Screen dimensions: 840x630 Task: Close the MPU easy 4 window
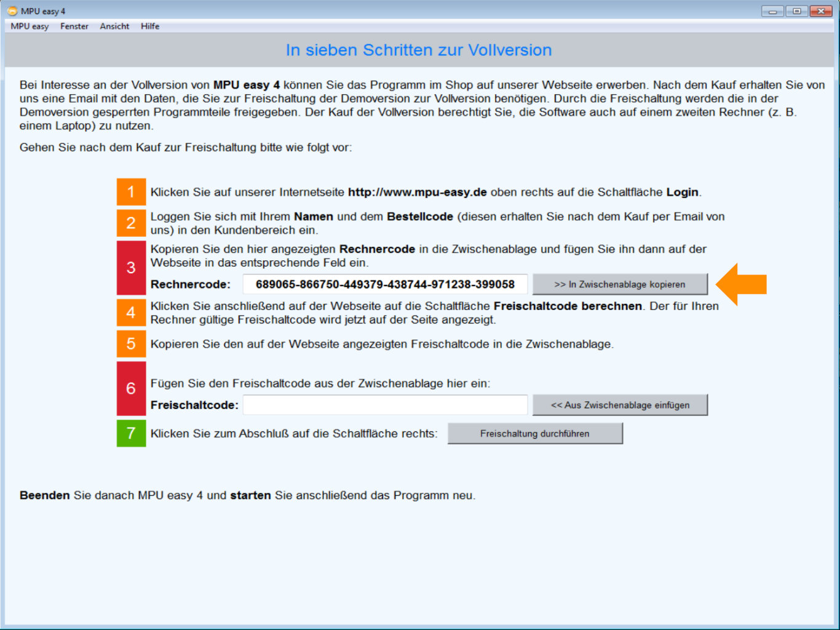click(x=821, y=11)
